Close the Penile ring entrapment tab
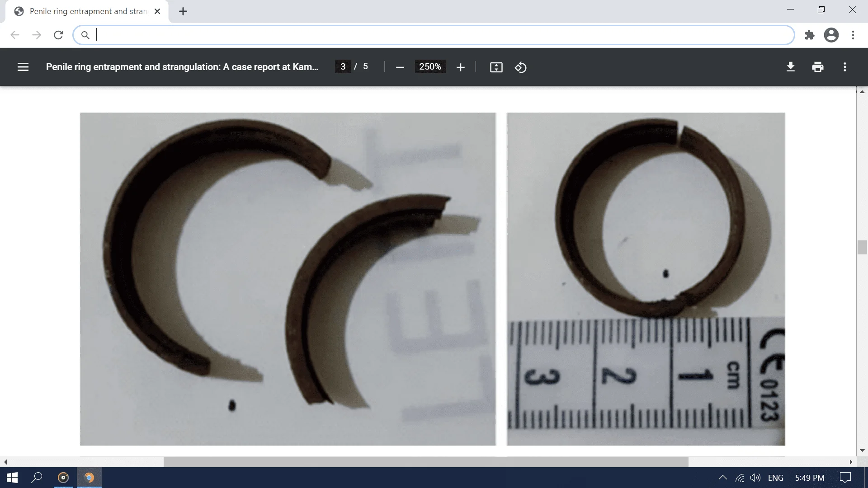 pos(157,11)
